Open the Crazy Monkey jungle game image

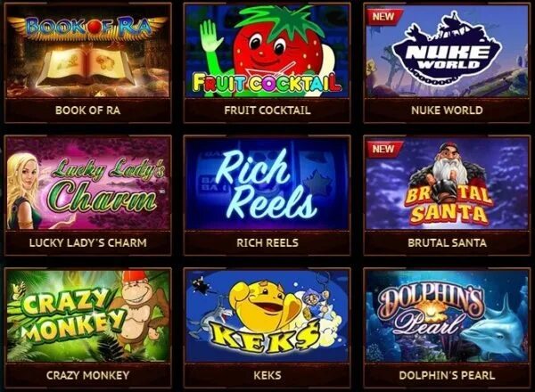(87, 316)
